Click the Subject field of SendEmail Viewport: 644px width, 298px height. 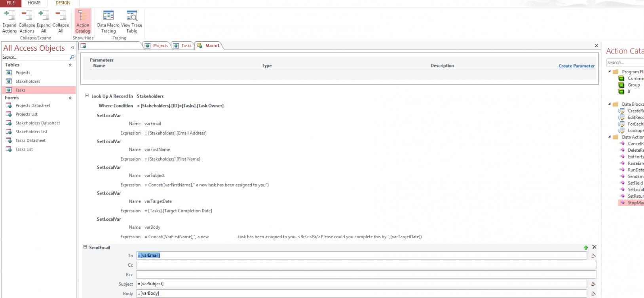(x=361, y=284)
